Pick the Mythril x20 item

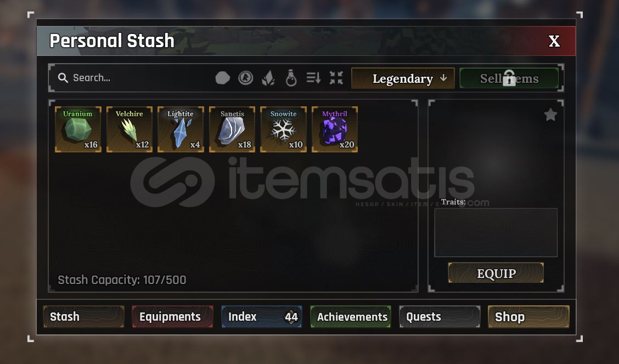(335, 129)
